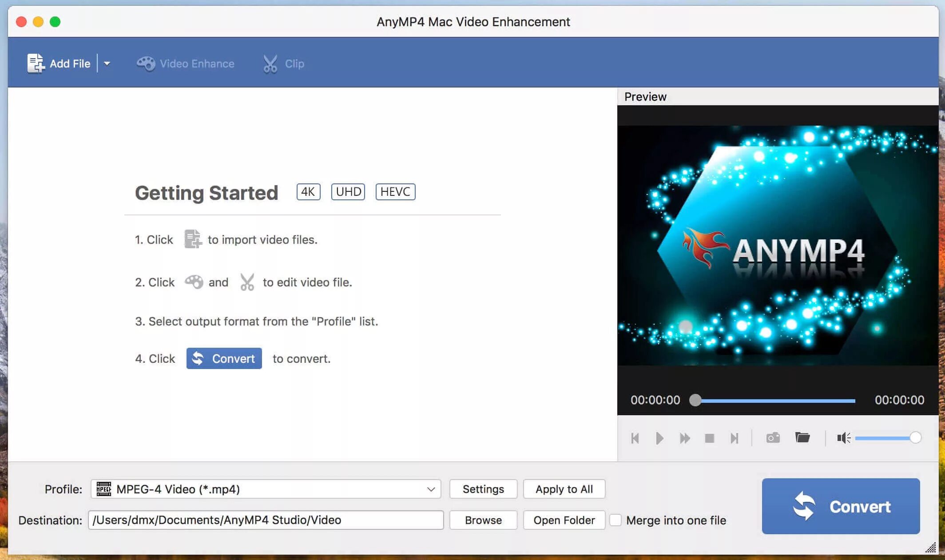This screenshot has height=560, width=945.
Task: Click the Apply to All button
Action: pyautogui.click(x=564, y=489)
